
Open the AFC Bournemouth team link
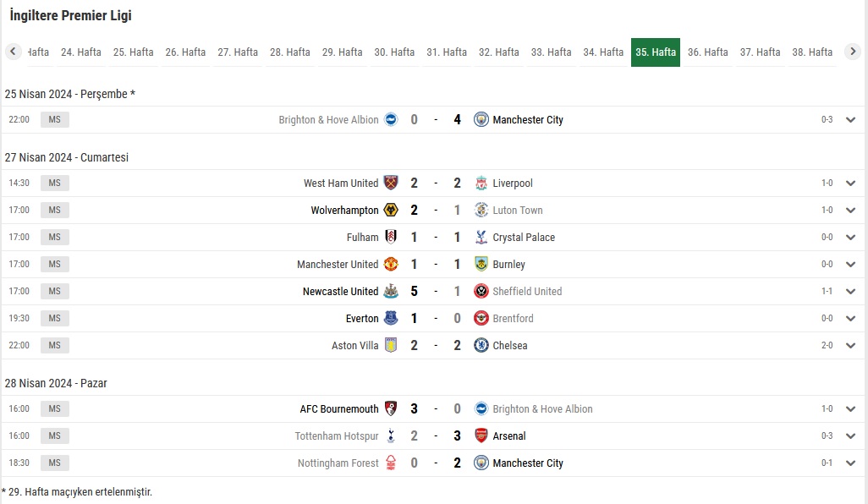tap(338, 408)
